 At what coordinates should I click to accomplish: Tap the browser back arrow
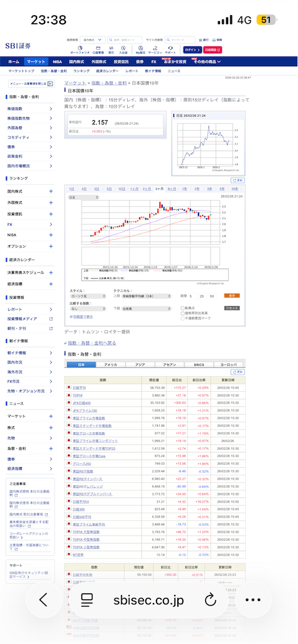point(43,600)
